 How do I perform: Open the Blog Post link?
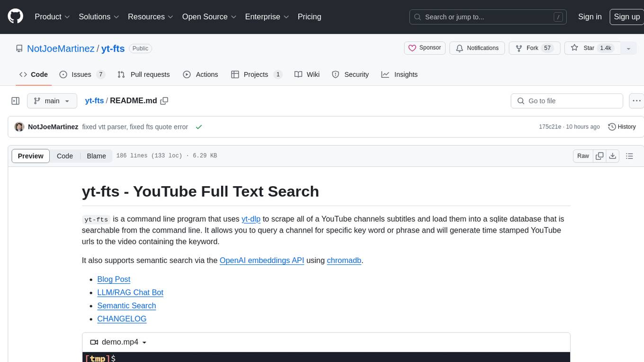coord(114,279)
